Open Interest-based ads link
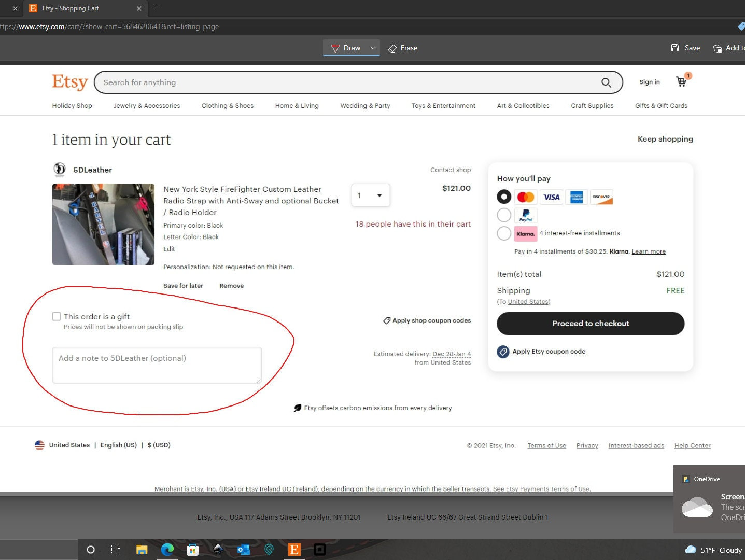 (636, 446)
